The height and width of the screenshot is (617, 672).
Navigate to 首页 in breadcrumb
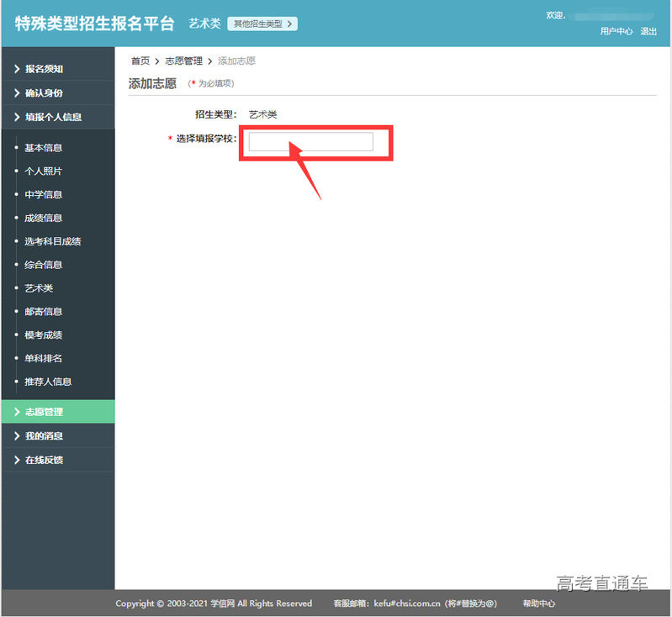coord(140,61)
